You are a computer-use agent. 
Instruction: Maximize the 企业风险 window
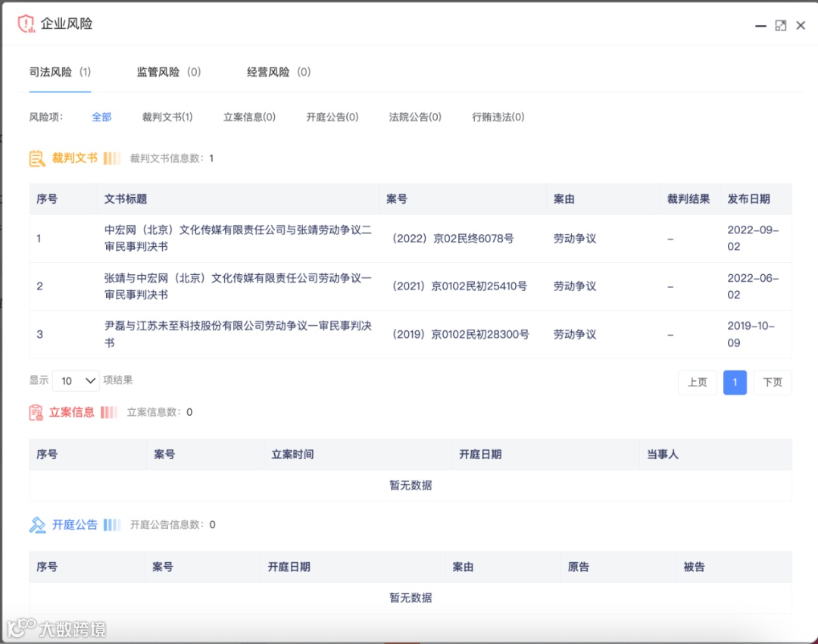[x=780, y=26]
